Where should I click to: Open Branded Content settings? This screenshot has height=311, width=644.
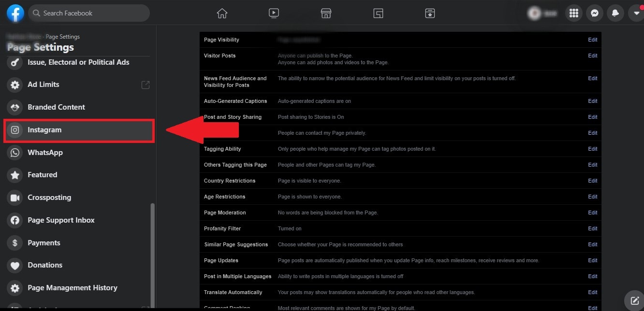[79, 107]
